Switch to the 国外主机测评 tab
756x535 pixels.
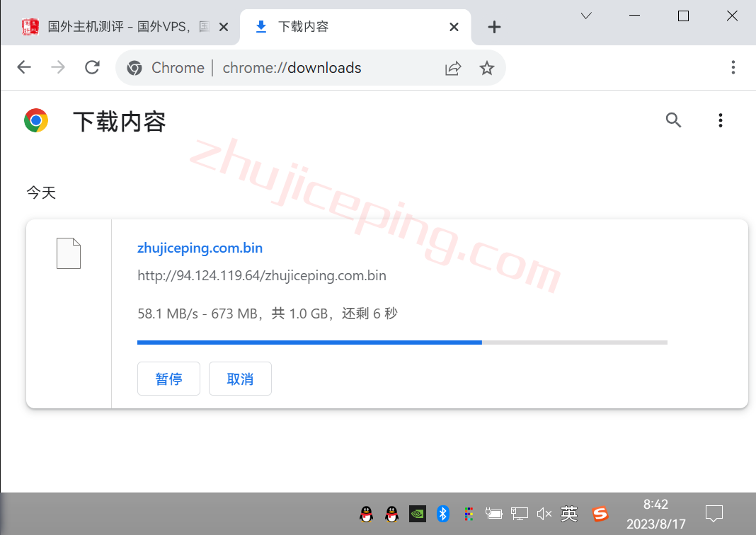pyautogui.click(x=120, y=27)
